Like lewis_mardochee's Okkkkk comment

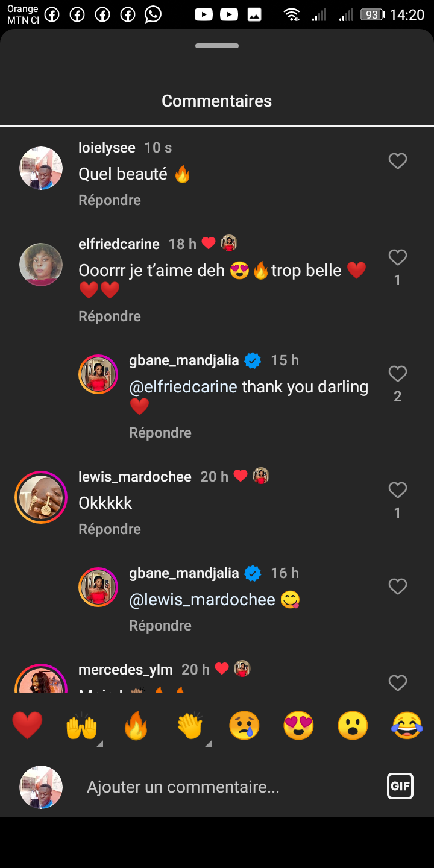coord(397,491)
